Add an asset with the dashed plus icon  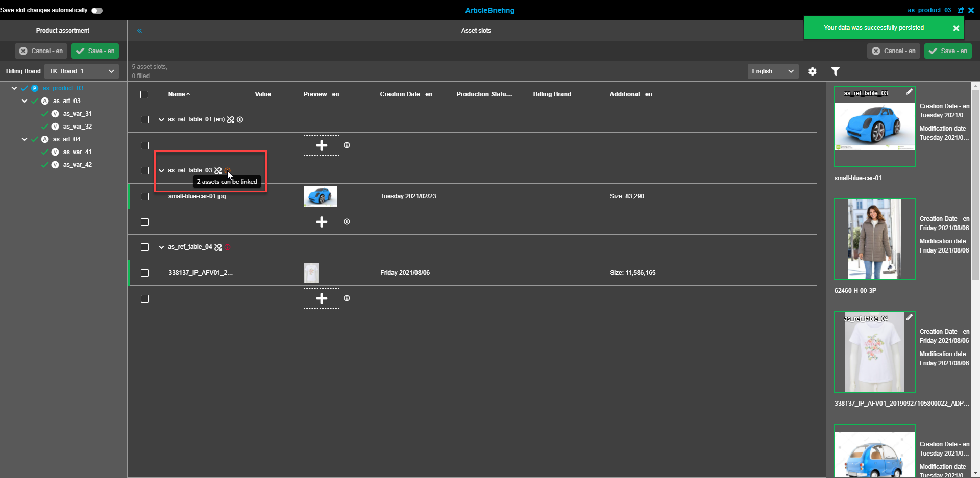point(321,145)
